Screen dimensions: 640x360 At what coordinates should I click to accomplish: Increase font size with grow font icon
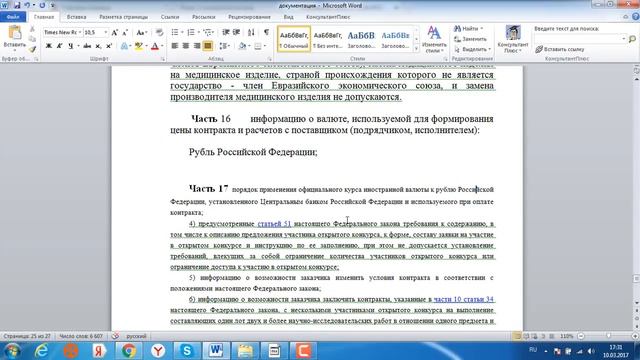(x=115, y=32)
